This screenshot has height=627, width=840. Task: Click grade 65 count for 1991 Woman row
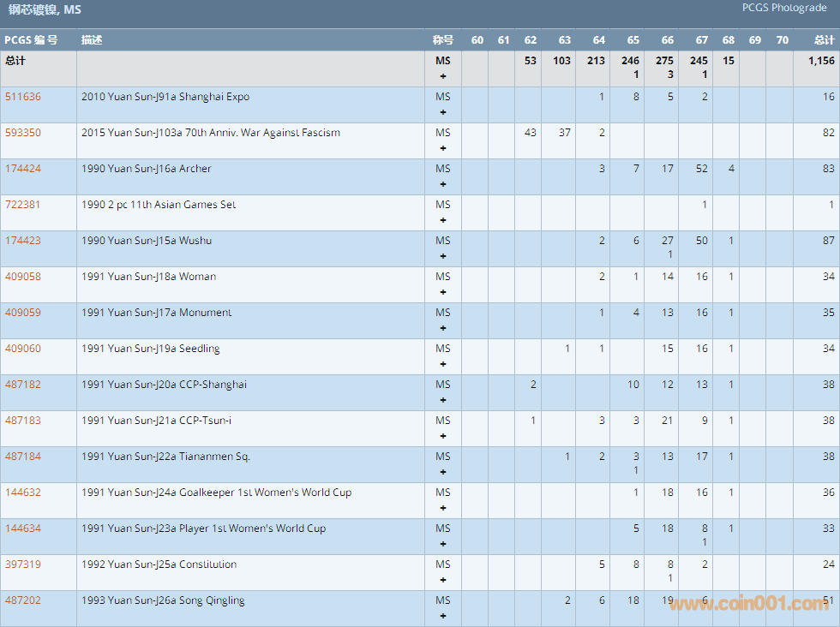click(x=635, y=277)
